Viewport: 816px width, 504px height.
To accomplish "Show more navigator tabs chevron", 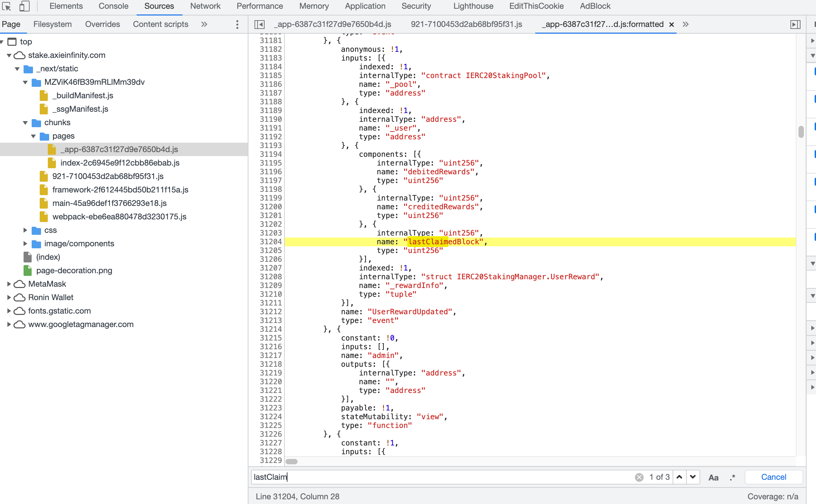I will 204,24.
